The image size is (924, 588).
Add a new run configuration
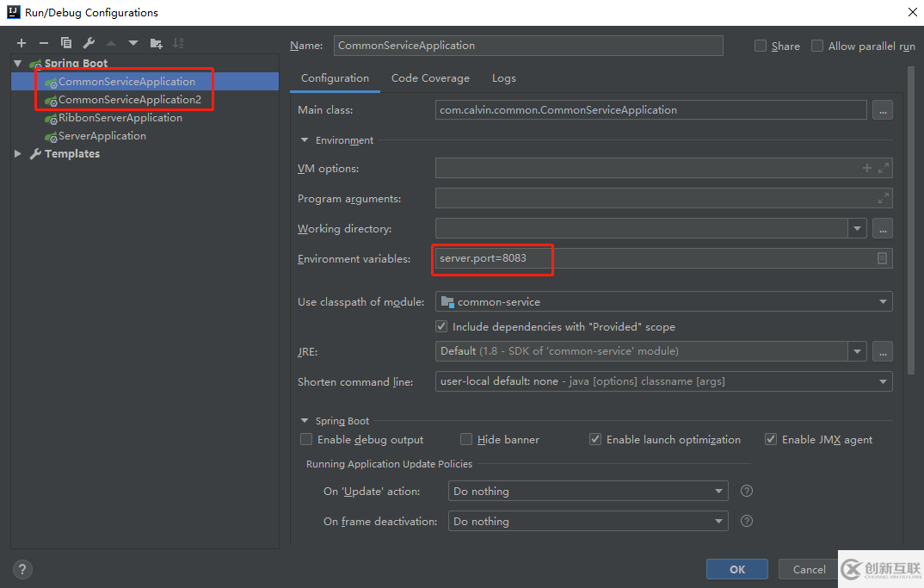click(22, 43)
